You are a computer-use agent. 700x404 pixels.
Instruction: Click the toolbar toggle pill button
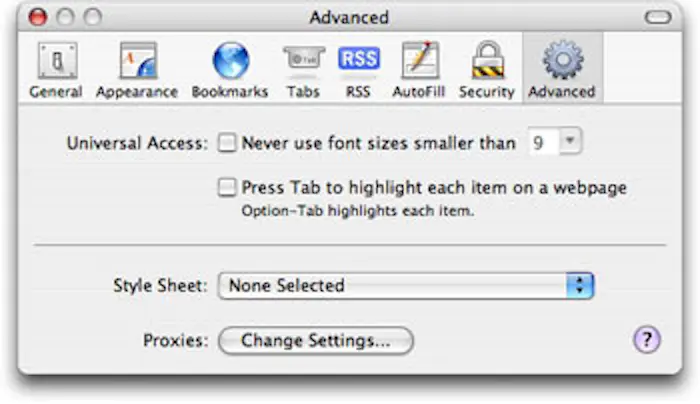pos(659,17)
